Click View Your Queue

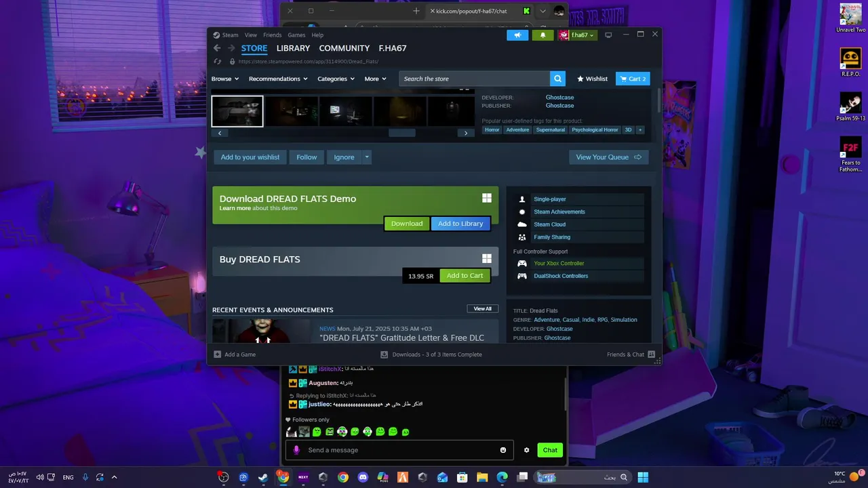(x=608, y=157)
